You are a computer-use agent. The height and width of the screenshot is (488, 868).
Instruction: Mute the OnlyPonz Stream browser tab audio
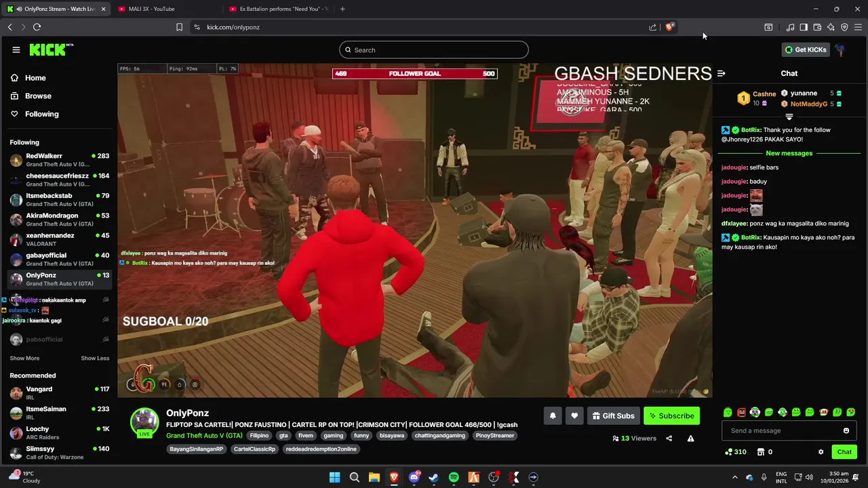(19, 9)
